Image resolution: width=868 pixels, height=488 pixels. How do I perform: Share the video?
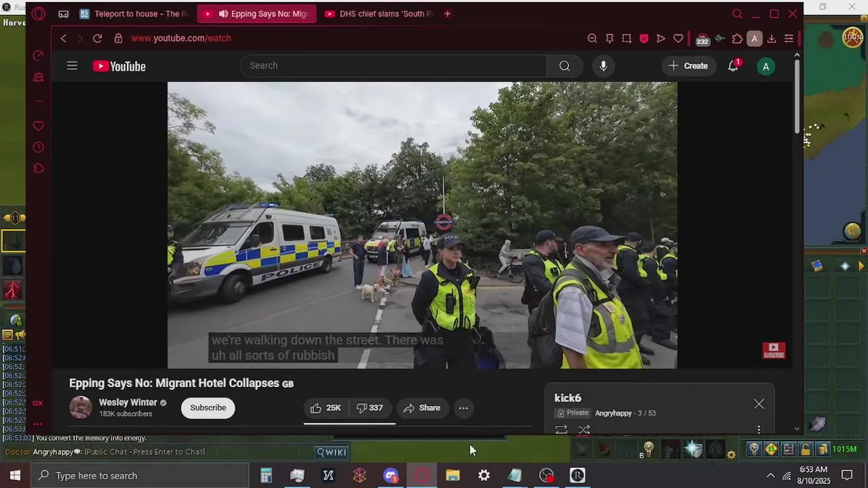pyautogui.click(x=422, y=408)
